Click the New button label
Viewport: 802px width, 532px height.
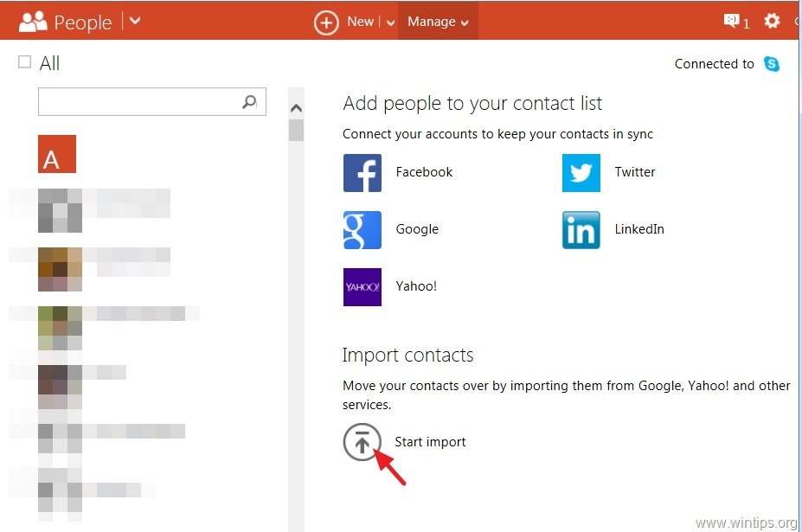pos(360,22)
